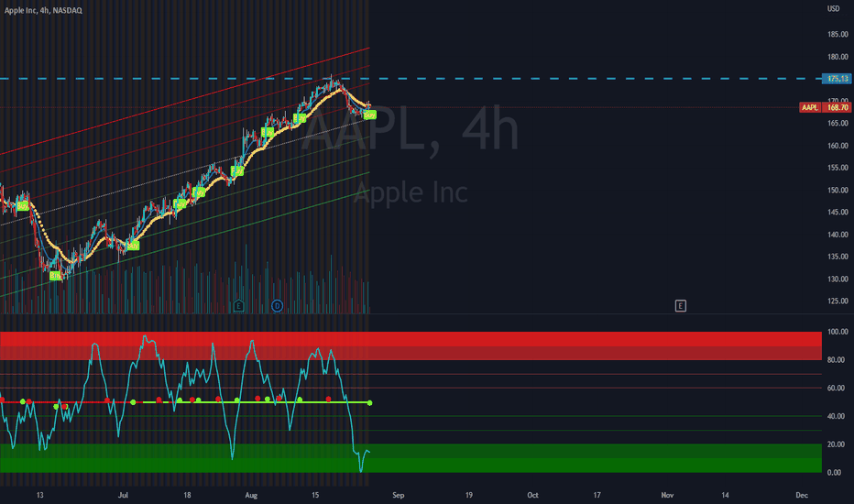
Task: Click the green dot ending the oscillator midline
Action: 370,402
